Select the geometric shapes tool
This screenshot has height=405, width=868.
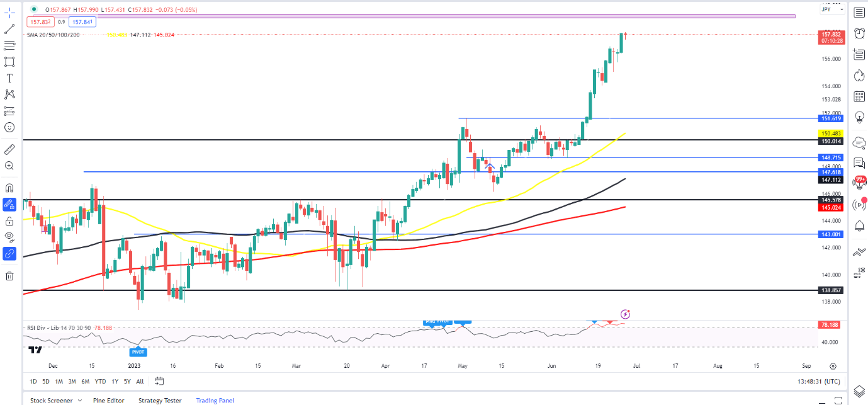click(9, 61)
